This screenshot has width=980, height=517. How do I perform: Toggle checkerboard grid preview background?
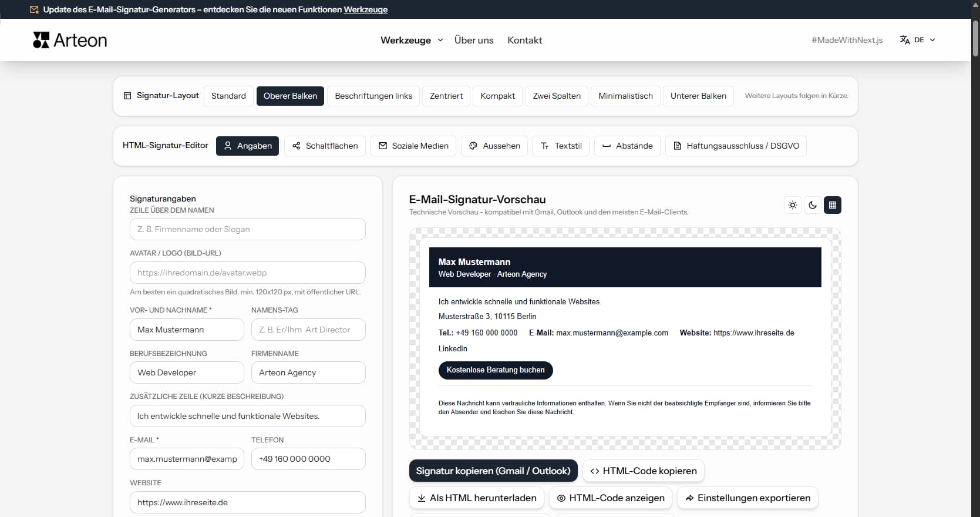click(x=833, y=205)
